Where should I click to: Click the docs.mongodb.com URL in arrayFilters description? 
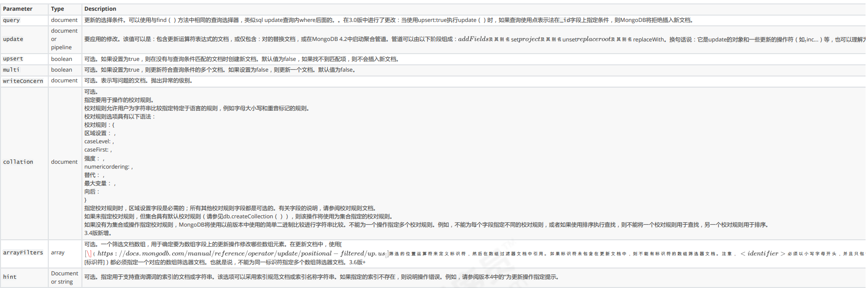point(241,253)
